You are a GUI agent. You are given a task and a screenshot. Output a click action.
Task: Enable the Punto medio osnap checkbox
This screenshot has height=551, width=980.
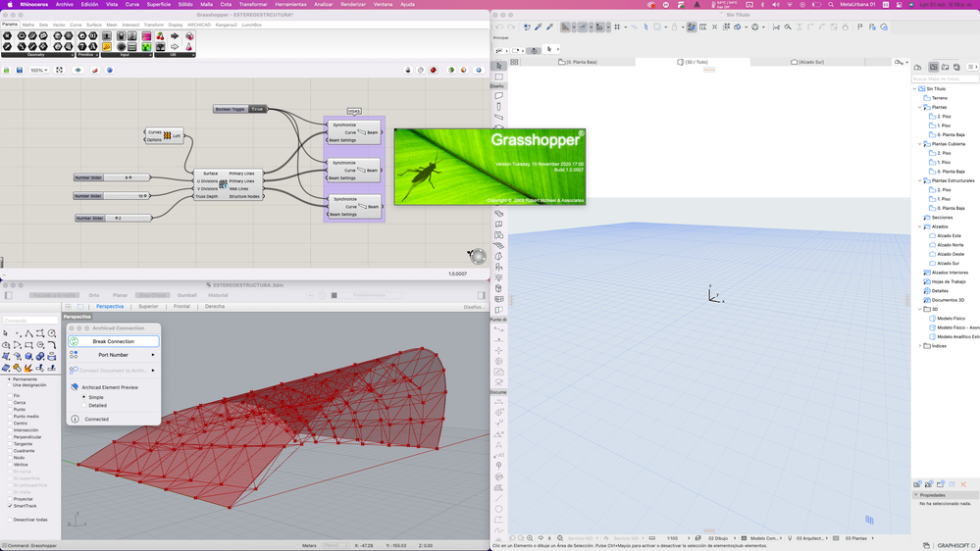(10, 416)
